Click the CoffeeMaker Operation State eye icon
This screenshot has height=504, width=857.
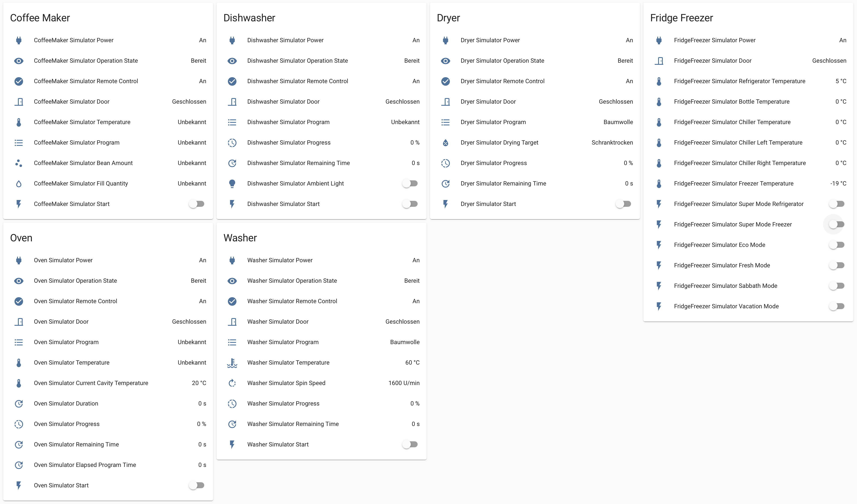click(19, 61)
